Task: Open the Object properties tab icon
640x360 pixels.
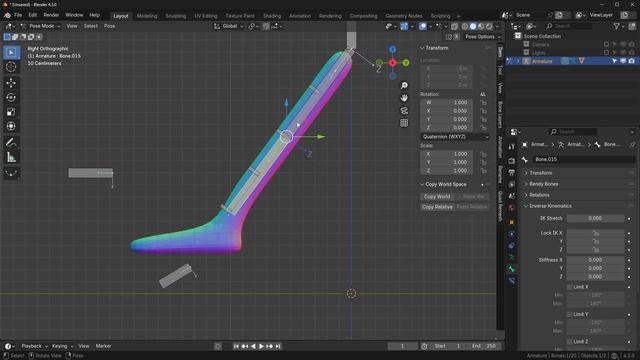Action: pyautogui.click(x=511, y=222)
